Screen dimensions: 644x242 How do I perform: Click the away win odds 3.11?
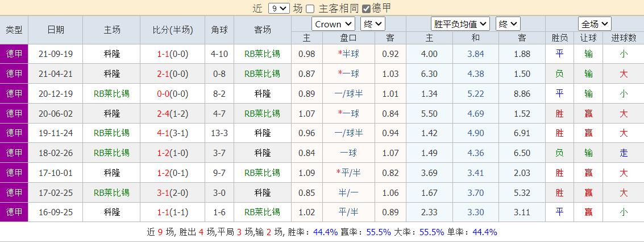click(x=522, y=212)
